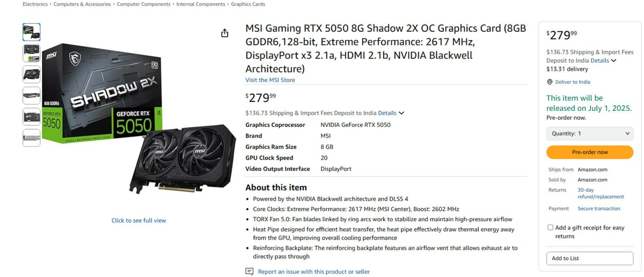Click the Pre-order now button
The height and width of the screenshot is (277, 644).
click(x=590, y=152)
